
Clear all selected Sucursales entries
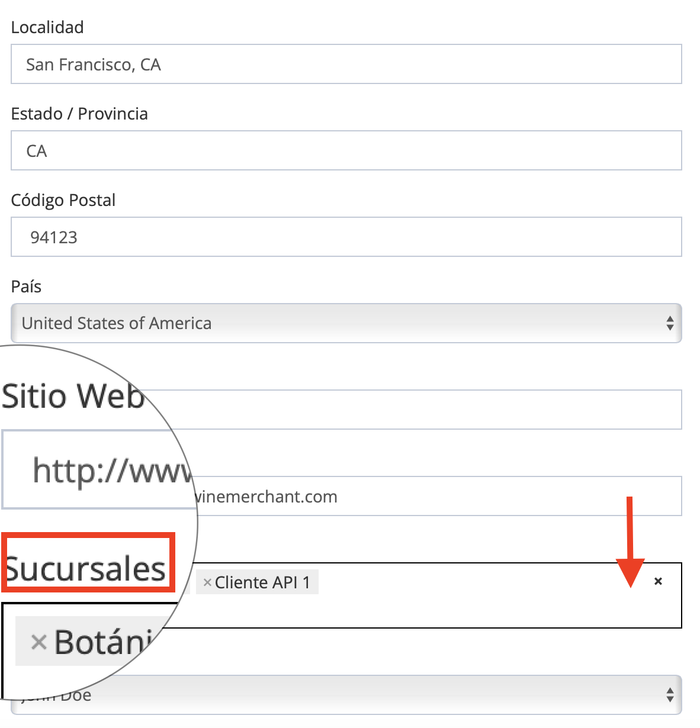pyautogui.click(x=658, y=581)
